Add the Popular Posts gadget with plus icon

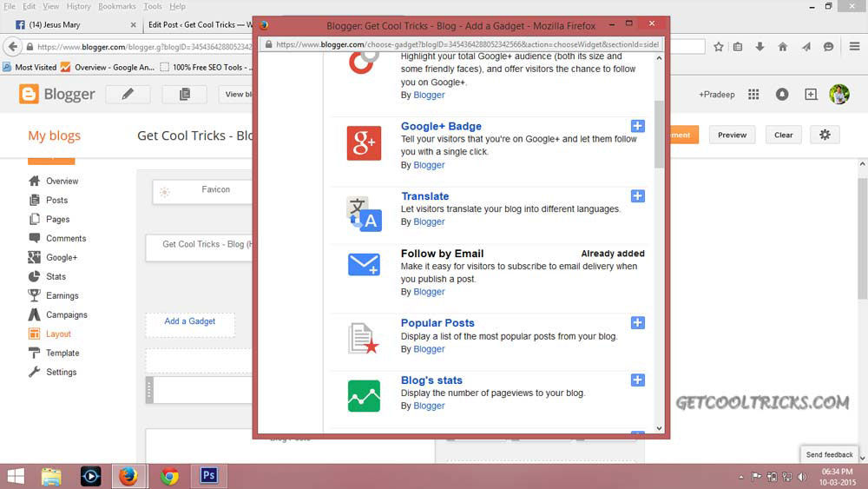point(638,323)
